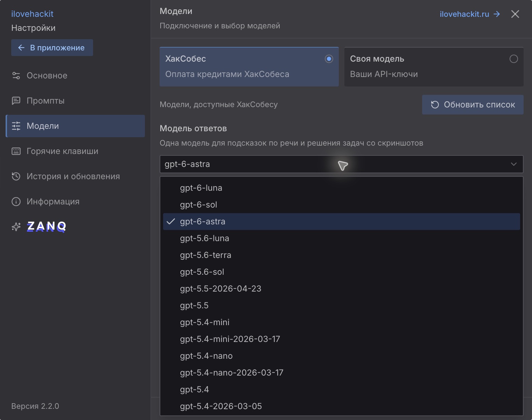Select gpt-5.4-2026-03-05 option

[x=341, y=406]
